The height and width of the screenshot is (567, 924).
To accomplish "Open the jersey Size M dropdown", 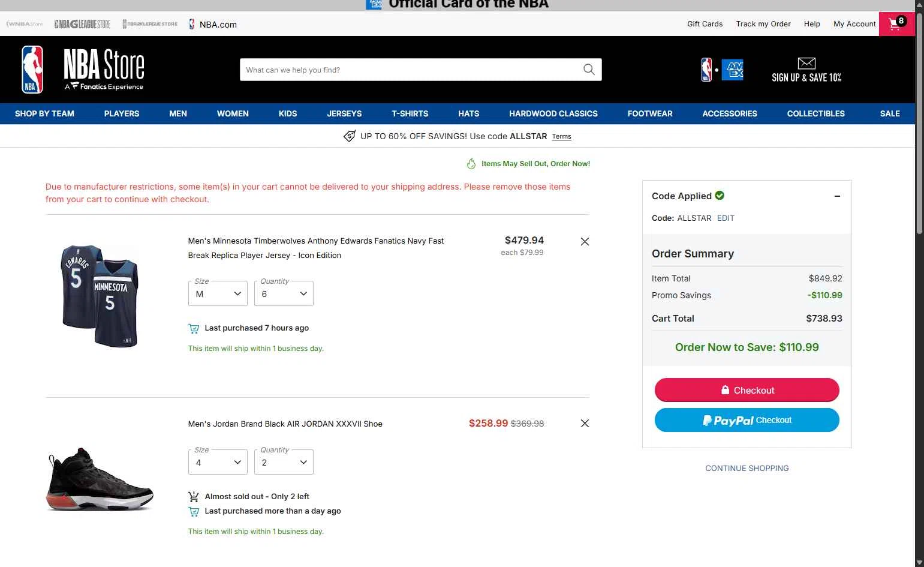I will point(218,293).
